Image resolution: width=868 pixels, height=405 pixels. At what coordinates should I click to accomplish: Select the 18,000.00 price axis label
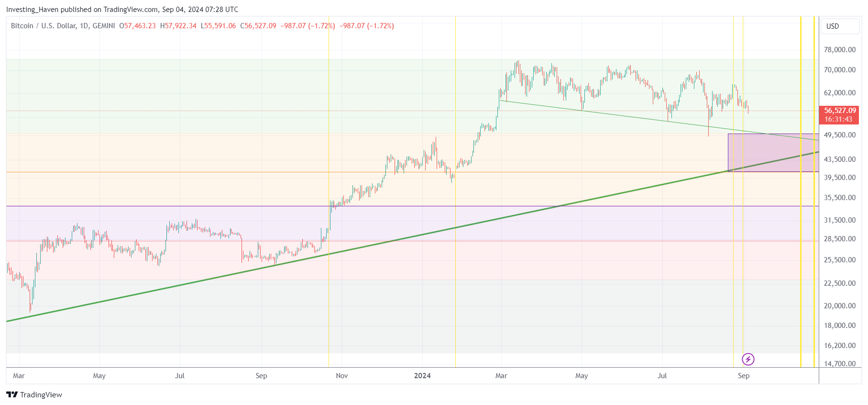(x=840, y=326)
